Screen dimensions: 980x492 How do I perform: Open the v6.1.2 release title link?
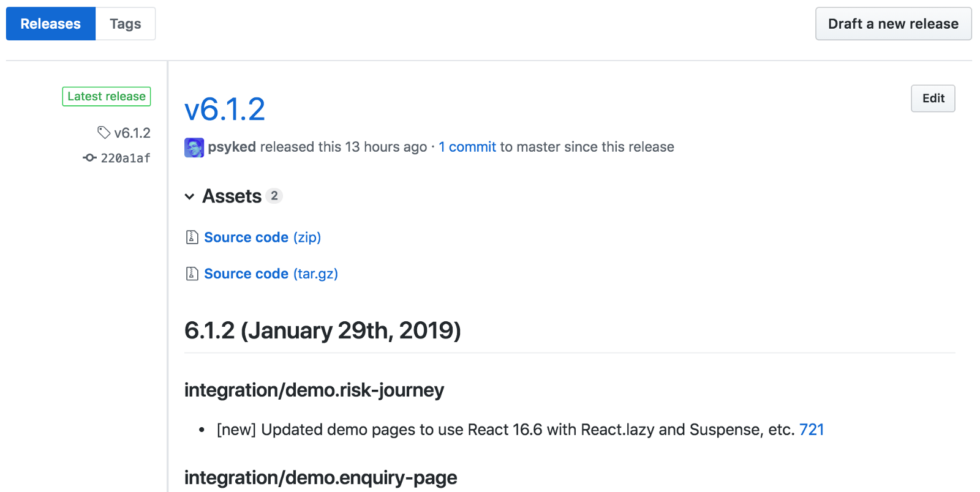click(225, 110)
